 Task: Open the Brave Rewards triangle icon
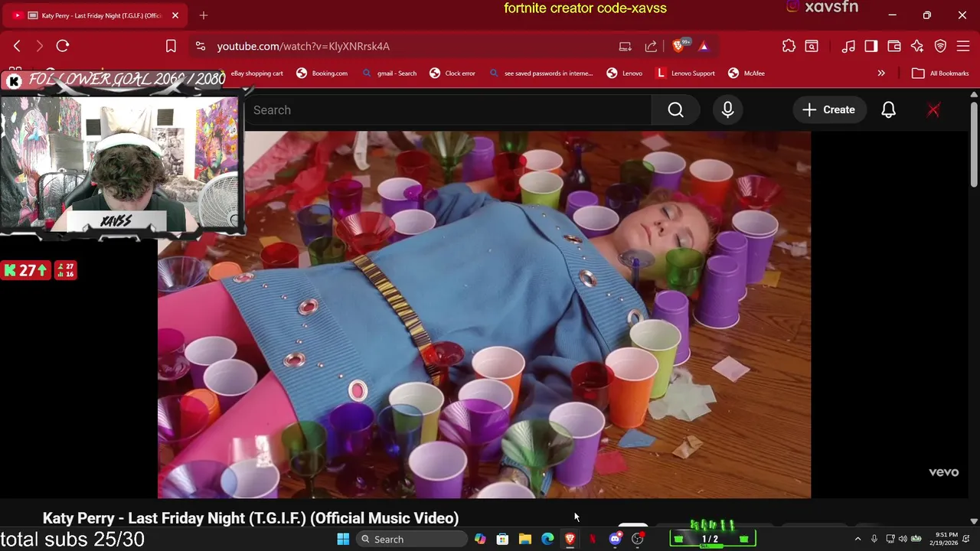coord(704,46)
